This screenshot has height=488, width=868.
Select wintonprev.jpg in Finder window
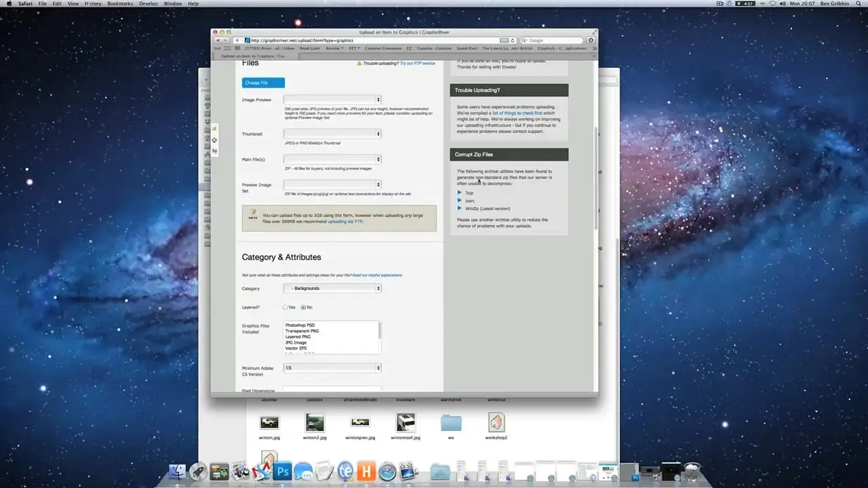(360, 427)
